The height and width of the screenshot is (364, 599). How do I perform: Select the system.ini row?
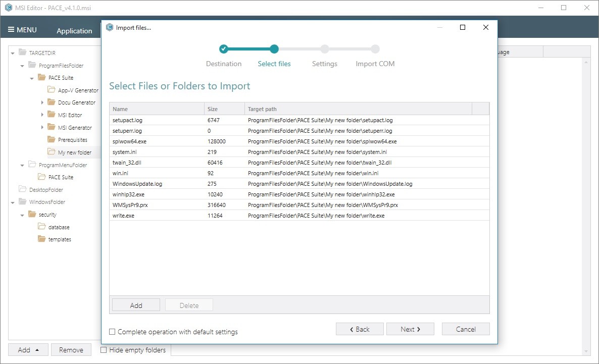(299, 152)
